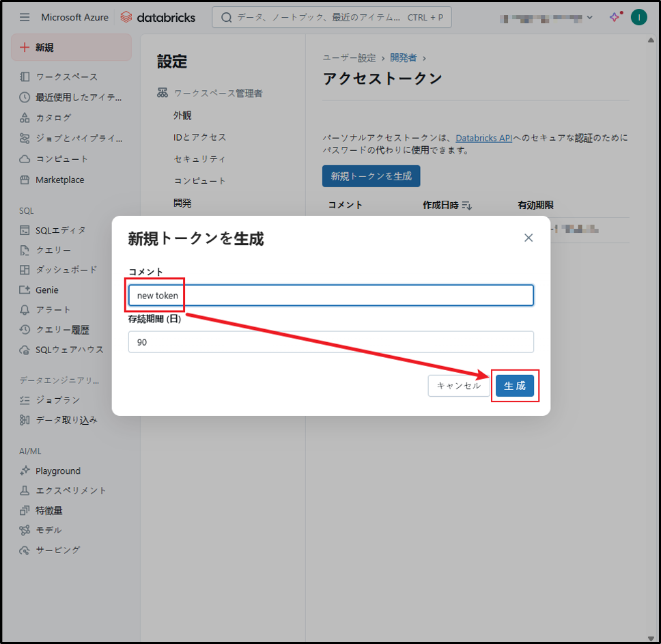Viewport: 661px width, 644px height.
Task: Expand the workspace selector dropdown
Action: coord(590,17)
